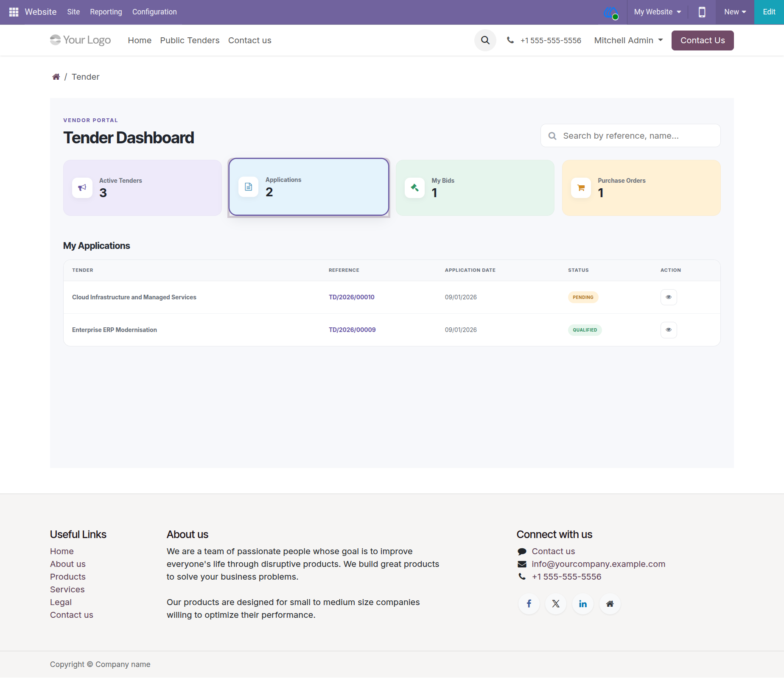Image resolution: width=784 pixels, height=678 pixels.
Task: Open footer About us link
Action: click(x=68, y=564)
